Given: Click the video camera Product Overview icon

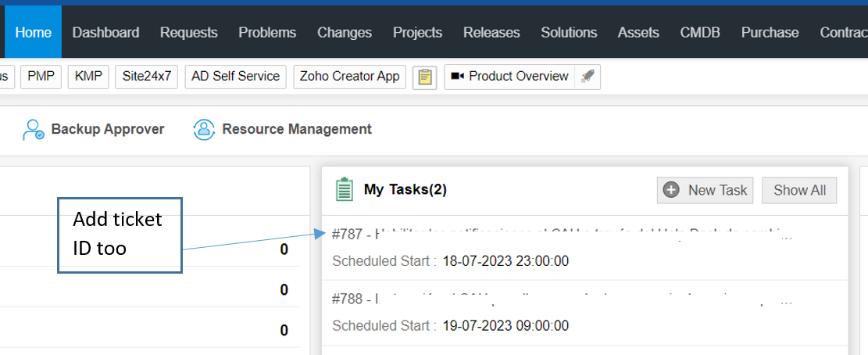Looking at the screenshot, I should (x=457, y=77).
